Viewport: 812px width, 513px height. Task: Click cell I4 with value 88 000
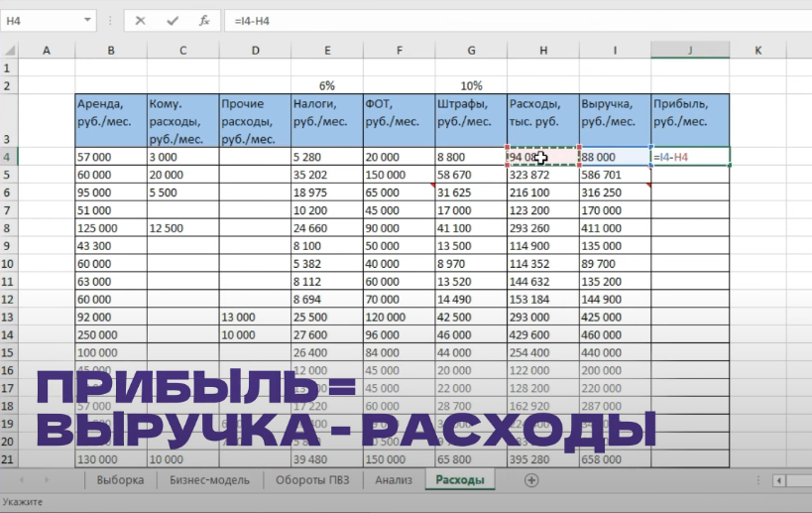tap(616, 157)
